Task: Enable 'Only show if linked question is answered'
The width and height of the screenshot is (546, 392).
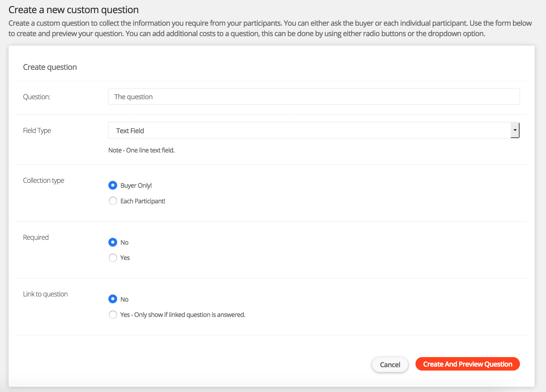Action: [113, 315]
